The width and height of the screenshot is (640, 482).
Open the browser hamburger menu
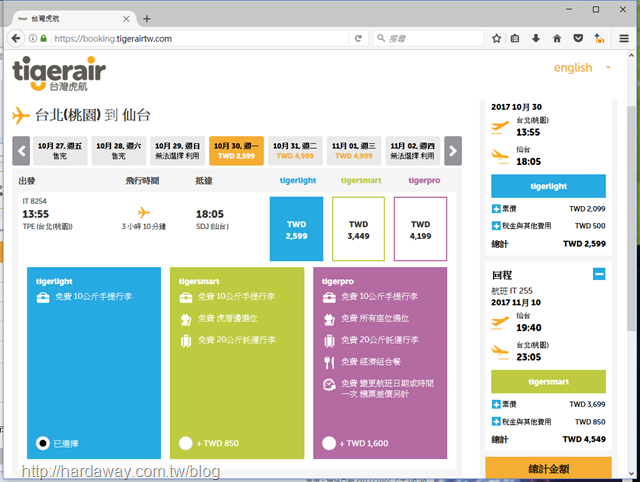point(624,38)
